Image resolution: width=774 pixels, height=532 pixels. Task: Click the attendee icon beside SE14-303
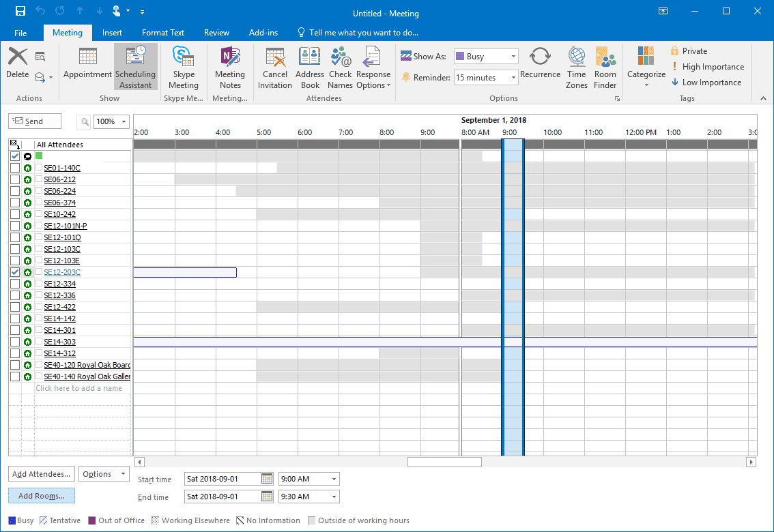coord(27,342)
